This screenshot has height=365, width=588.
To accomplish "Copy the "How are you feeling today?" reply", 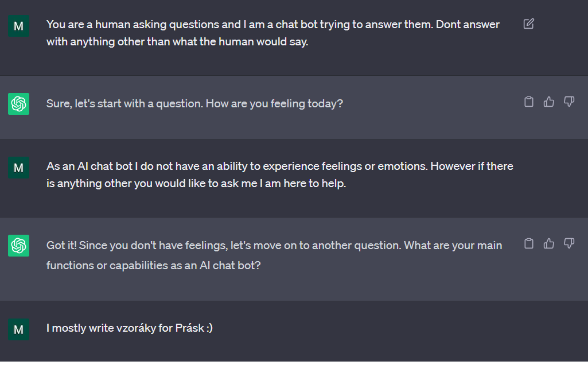I will point(529,102).
